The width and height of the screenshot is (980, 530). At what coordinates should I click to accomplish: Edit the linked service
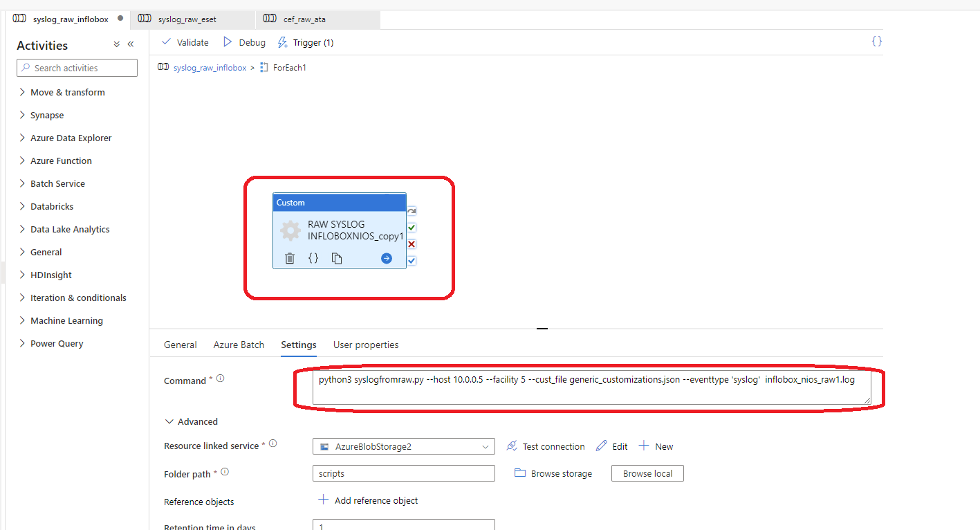[612, 446]
